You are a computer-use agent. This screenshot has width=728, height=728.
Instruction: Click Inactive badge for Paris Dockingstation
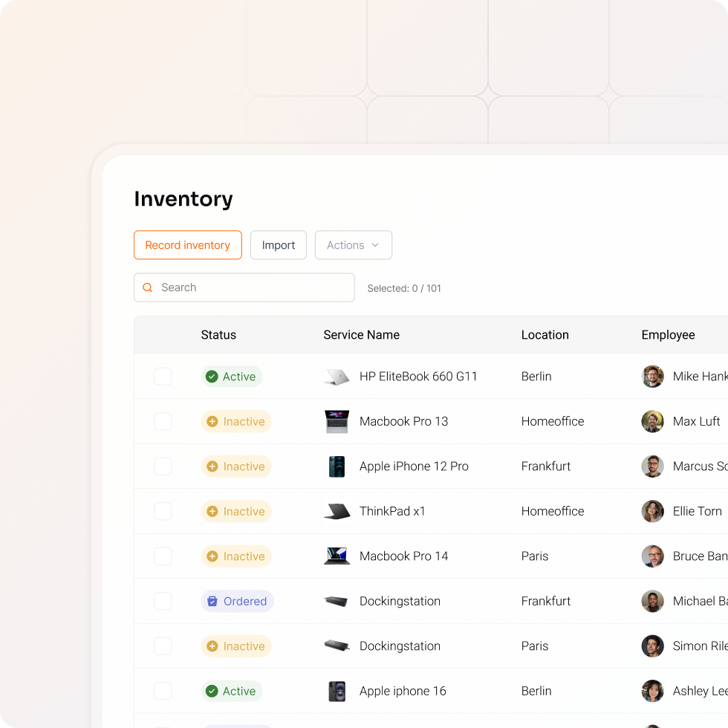tap(236, 646)
